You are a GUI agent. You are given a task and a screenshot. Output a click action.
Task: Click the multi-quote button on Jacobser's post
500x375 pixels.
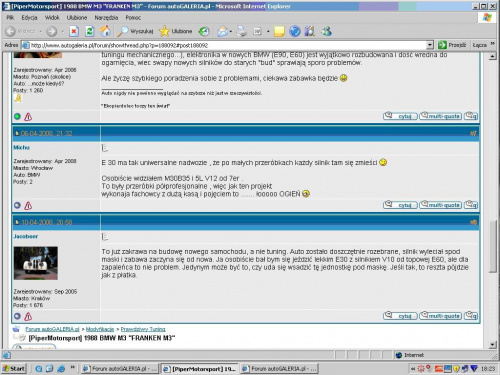coord(440,316)
